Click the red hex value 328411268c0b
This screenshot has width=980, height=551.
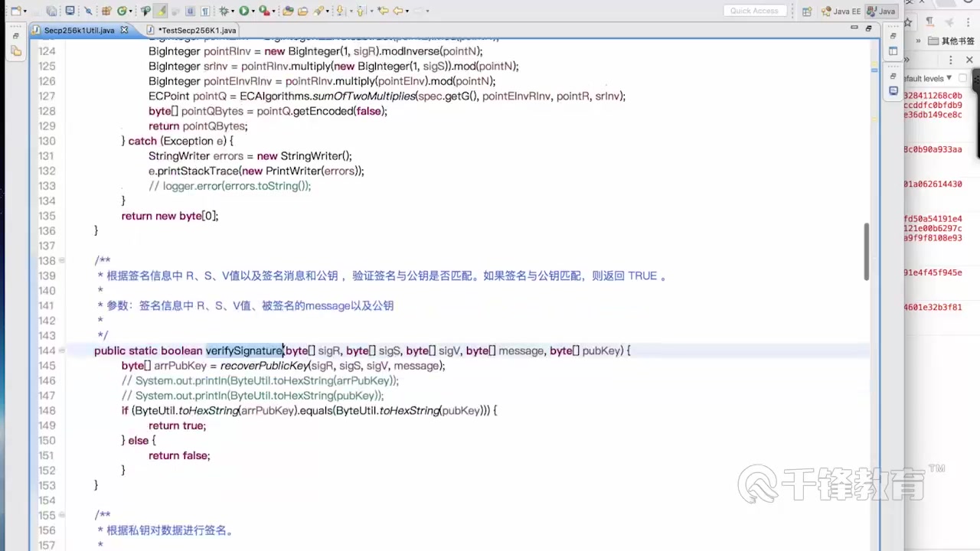[x=933, y=96]
